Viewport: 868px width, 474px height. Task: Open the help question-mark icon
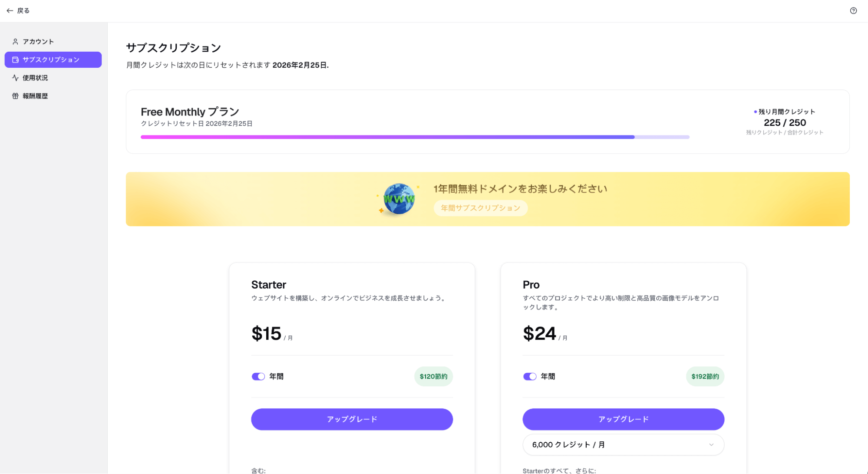click(x=853, y=10)
